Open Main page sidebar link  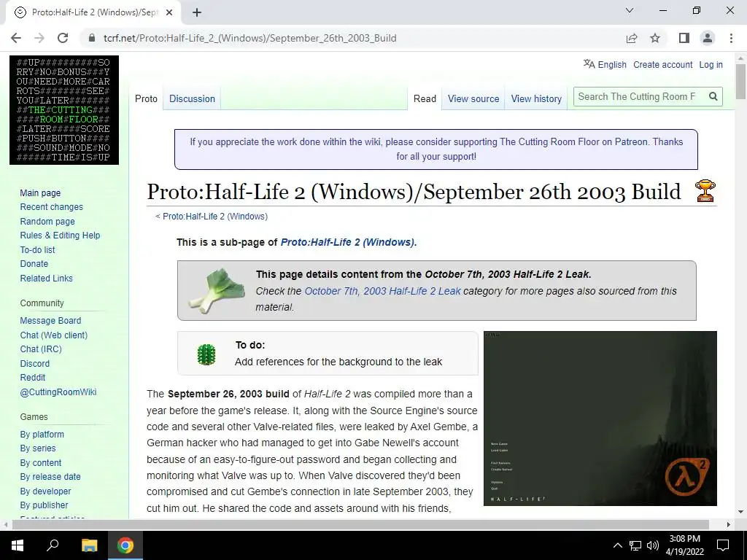(x=40, y=192)
